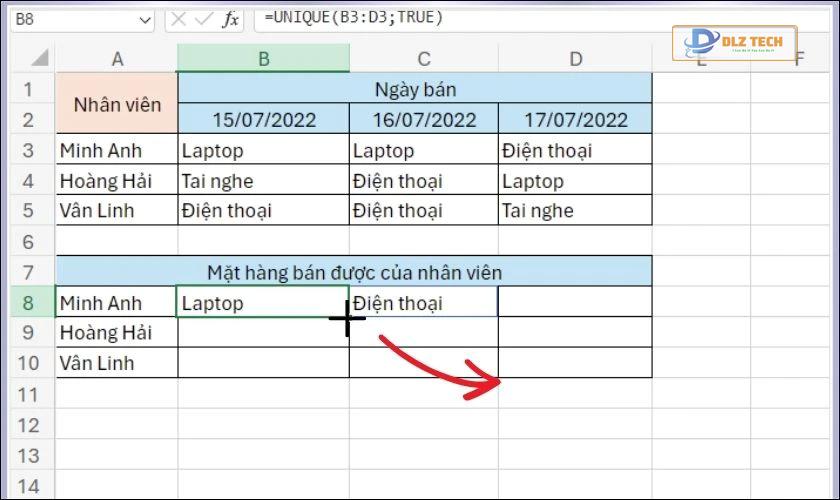Viewport: 840px width, 500px height.
Task: Select "Điện thoại" cell in D3
Action: [575, 150]
